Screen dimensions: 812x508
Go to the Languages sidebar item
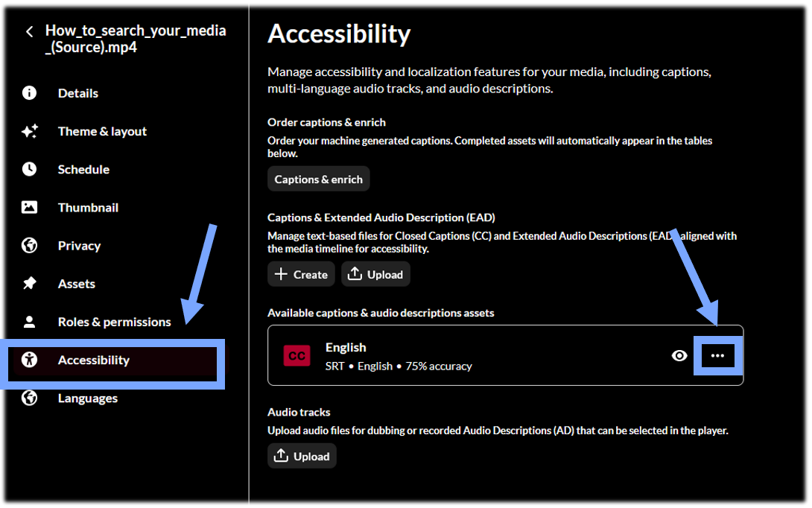(x=87, y=399)
